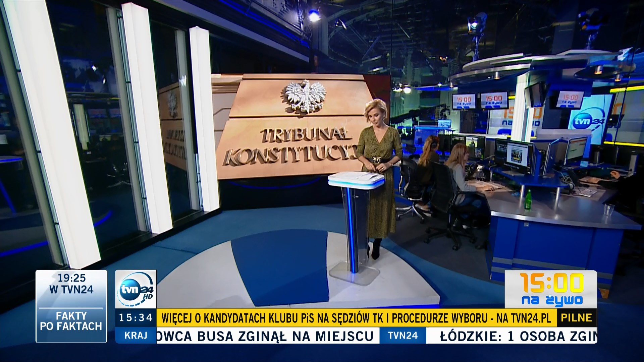644x362 pixels.
Task: Select the PILNE breaking news label
Action: tap(577, 318)
